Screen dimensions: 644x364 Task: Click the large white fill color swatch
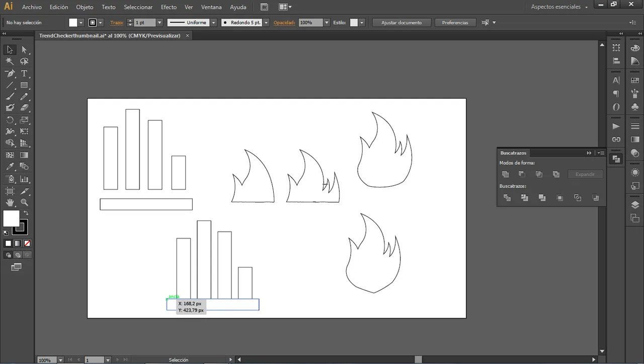click(11, 219)
